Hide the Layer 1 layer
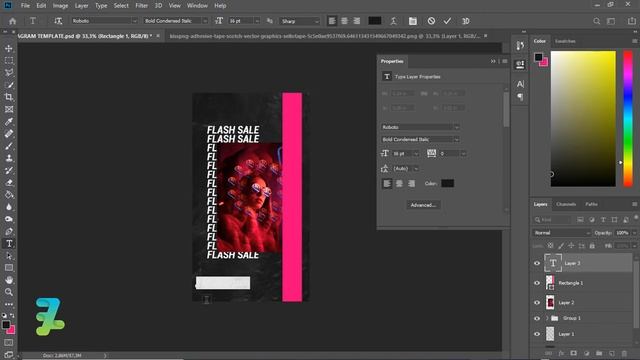Image resolution: width=640 pixels, height=360 pixels. (537, 334)
